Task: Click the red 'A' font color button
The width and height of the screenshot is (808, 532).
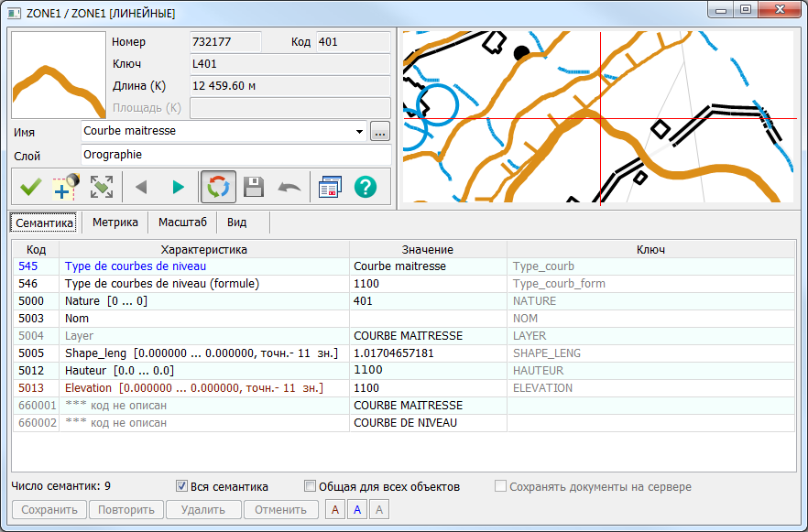Action: tap(335, 510)
